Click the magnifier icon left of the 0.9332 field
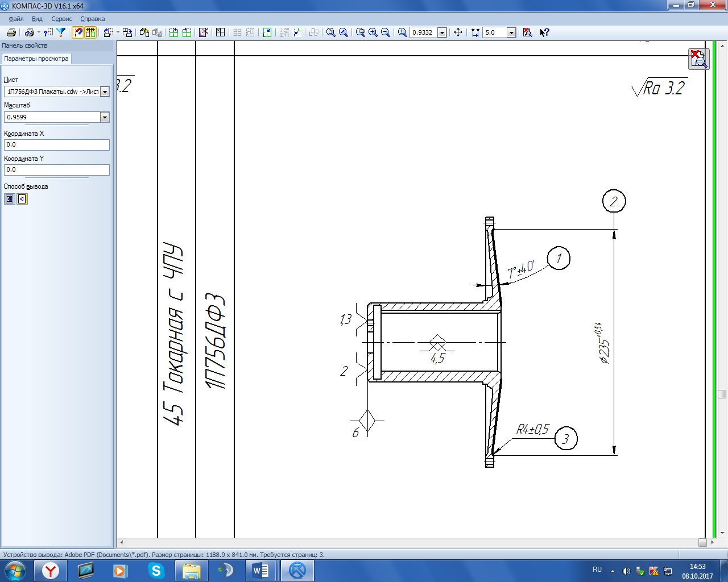 click(403, 32)
